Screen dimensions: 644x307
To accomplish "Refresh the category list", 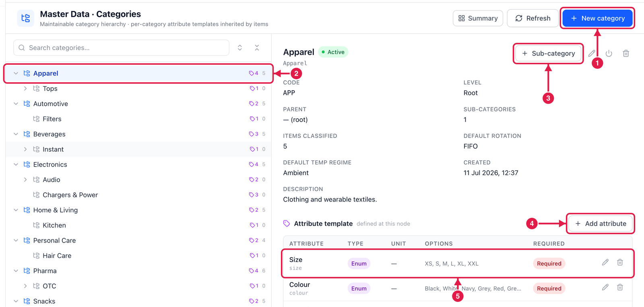I will pyautogui.click(x=533, y=18).
